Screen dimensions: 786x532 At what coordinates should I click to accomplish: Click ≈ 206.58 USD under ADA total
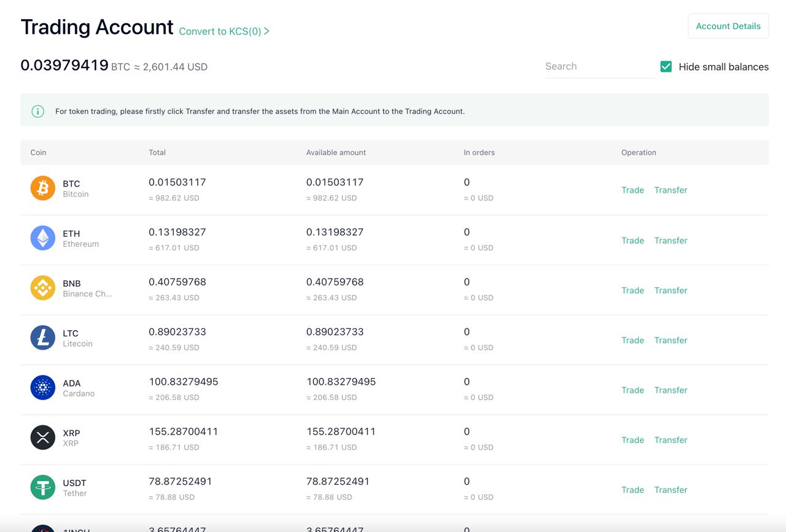174,398
